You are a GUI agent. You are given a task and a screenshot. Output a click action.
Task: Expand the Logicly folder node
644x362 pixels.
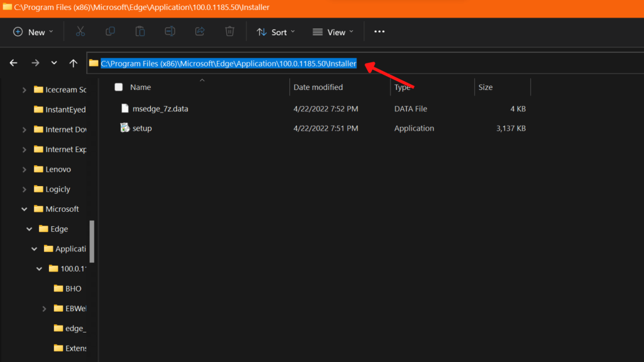coord(25,189)
